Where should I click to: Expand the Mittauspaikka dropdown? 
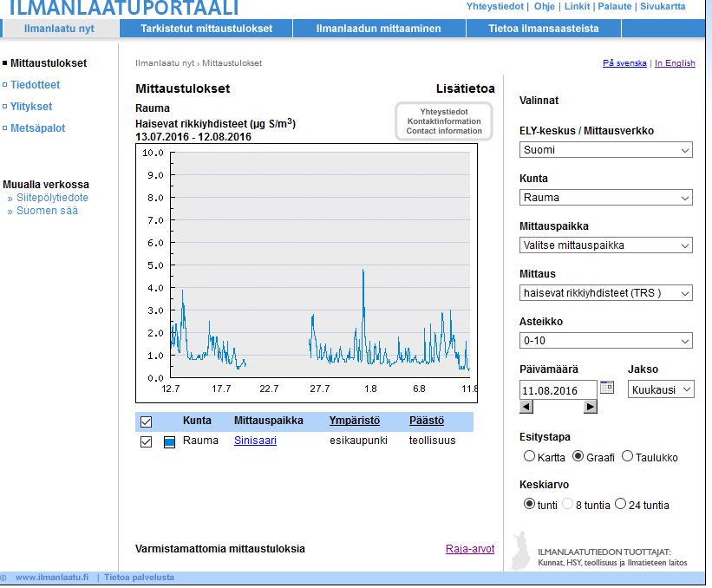(605, 245)
